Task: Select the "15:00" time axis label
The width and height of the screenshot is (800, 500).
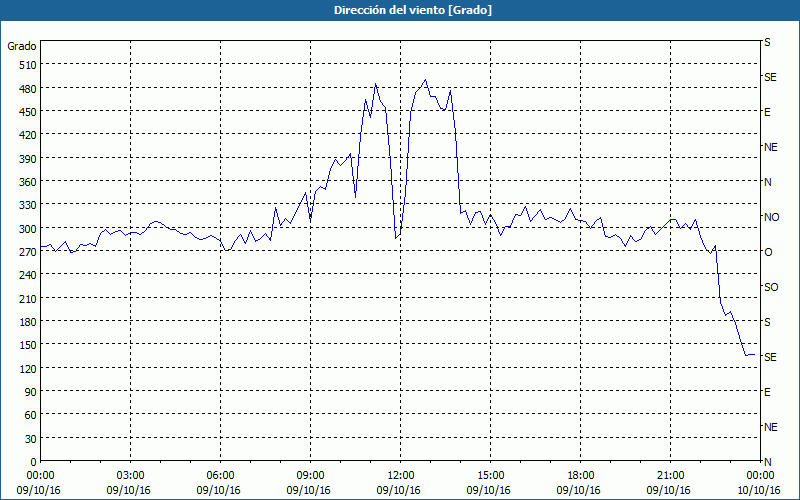Action: point(490,475)
